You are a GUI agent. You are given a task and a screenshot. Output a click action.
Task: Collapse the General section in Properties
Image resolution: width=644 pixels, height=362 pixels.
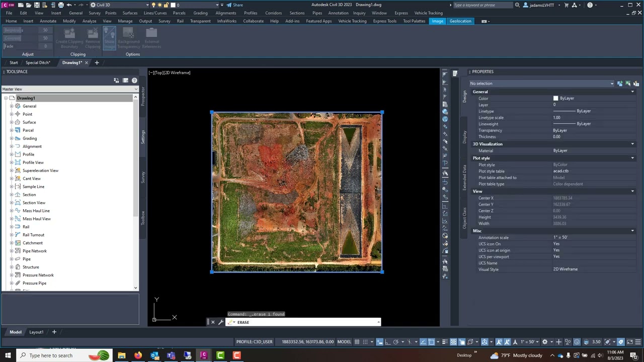pos(632,92)
